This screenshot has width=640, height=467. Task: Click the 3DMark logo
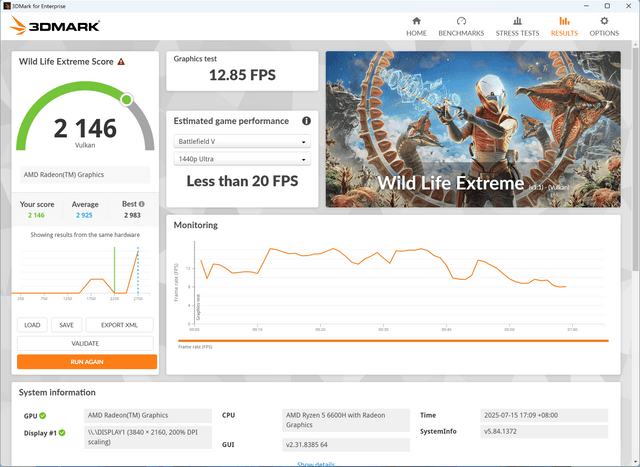pos(54,26)
